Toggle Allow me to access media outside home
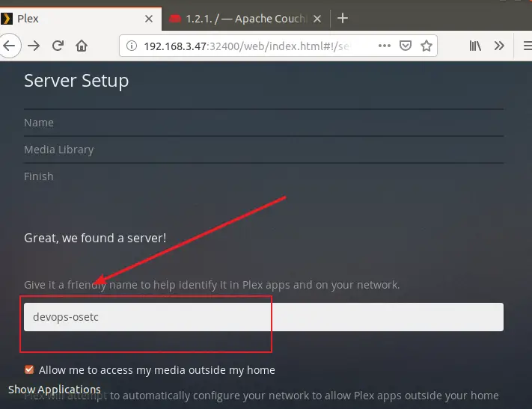532x409 pixels. point(29,369)
